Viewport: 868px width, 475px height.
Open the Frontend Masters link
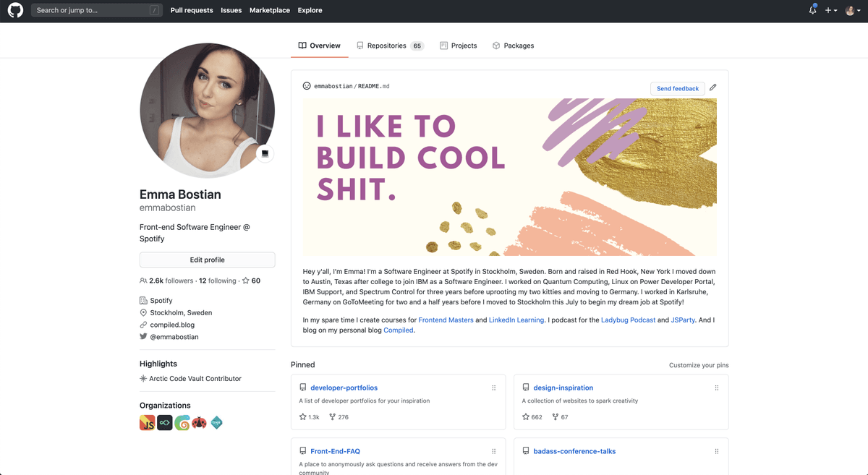click(446, 320)
